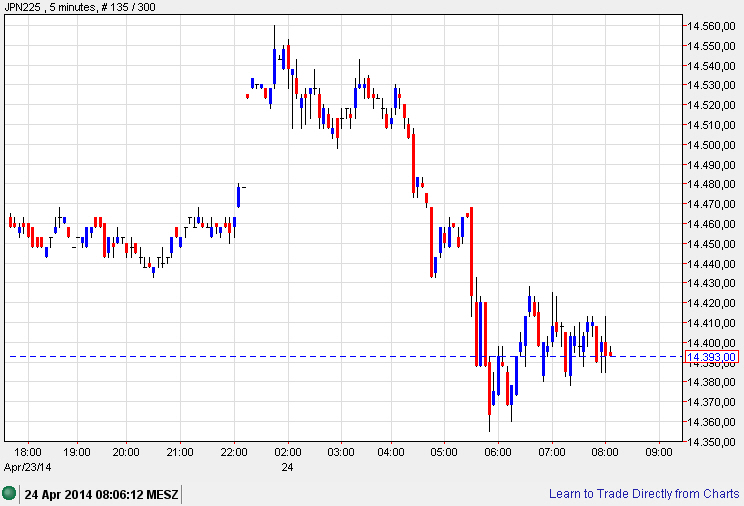Click the 14.380,00 price axis label
The image size is (744, 506).
pos(711,382)
